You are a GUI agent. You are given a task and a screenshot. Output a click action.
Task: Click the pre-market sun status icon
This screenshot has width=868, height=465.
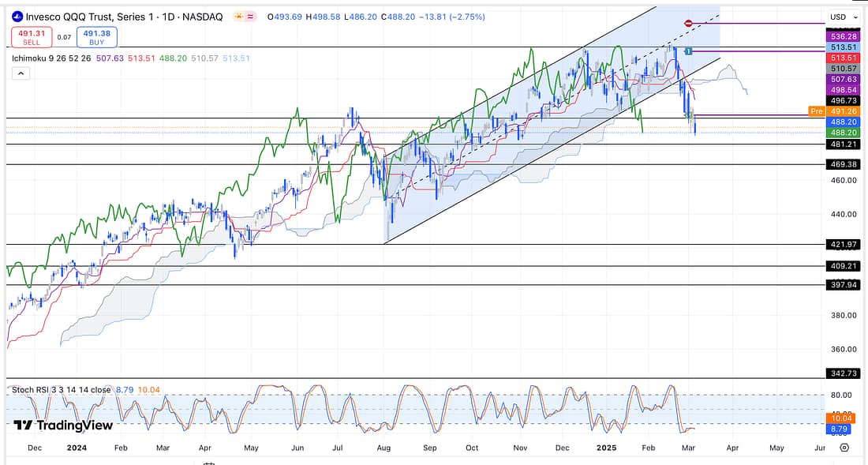[x=236, y=17]
